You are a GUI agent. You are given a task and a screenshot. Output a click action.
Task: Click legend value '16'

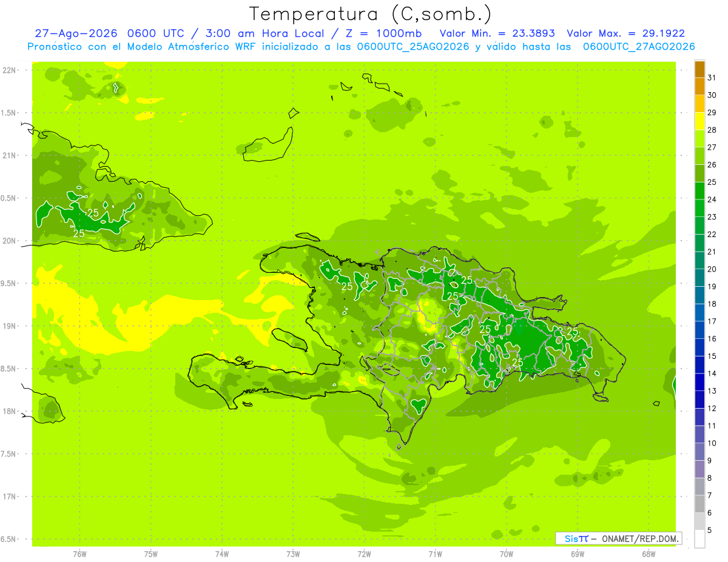click(x=712, y=339)
